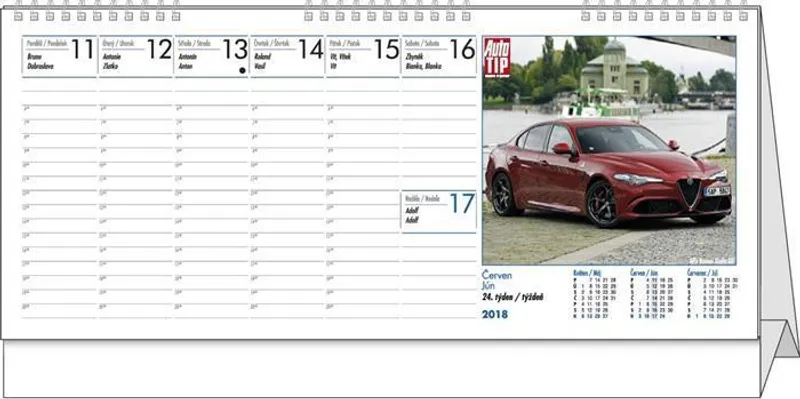The image size is (800, 399).
Task: Select day number 13 (Wednesday)
Action: coord(235,49)
